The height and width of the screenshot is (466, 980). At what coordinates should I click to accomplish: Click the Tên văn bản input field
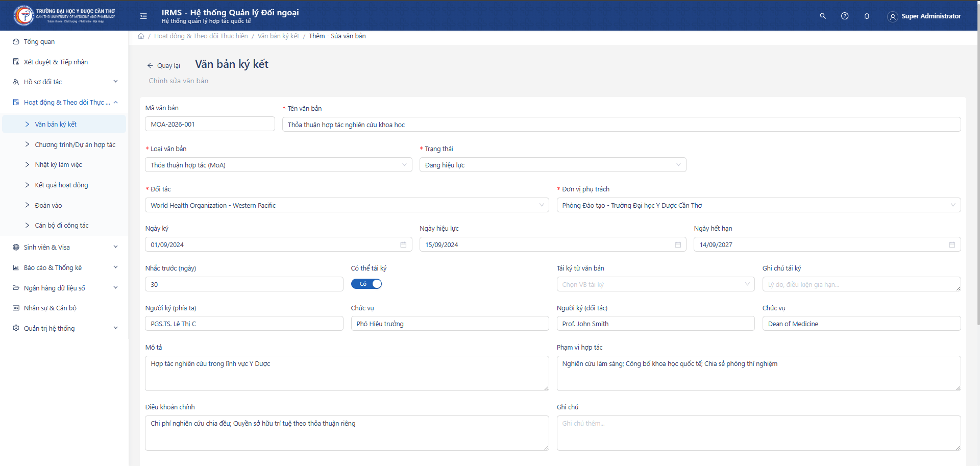621,125
